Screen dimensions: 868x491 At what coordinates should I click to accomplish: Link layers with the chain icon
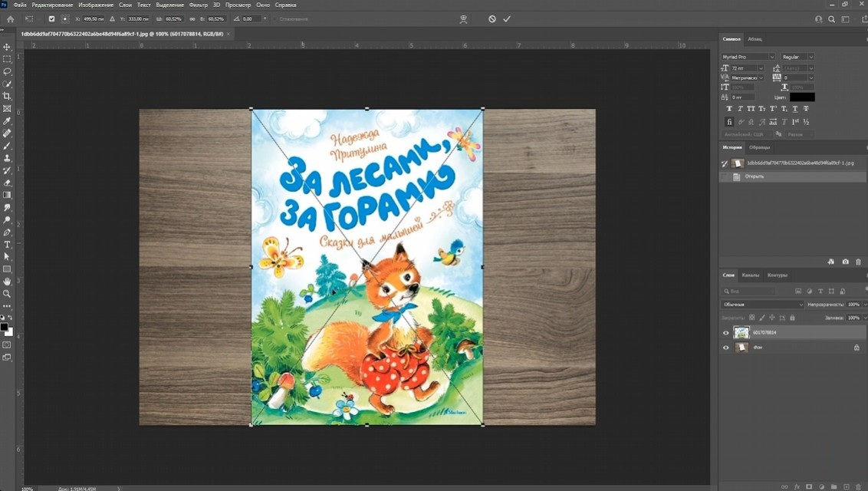784,486
